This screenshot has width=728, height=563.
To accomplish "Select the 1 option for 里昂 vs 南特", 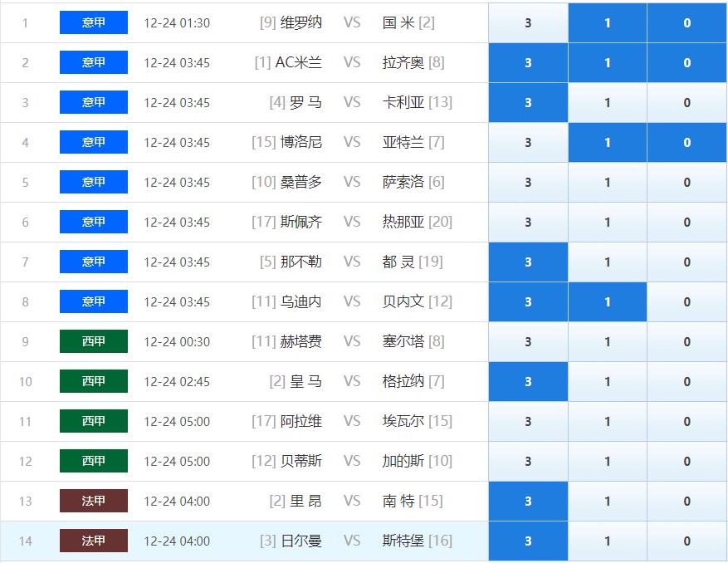I will coord(608,502).
